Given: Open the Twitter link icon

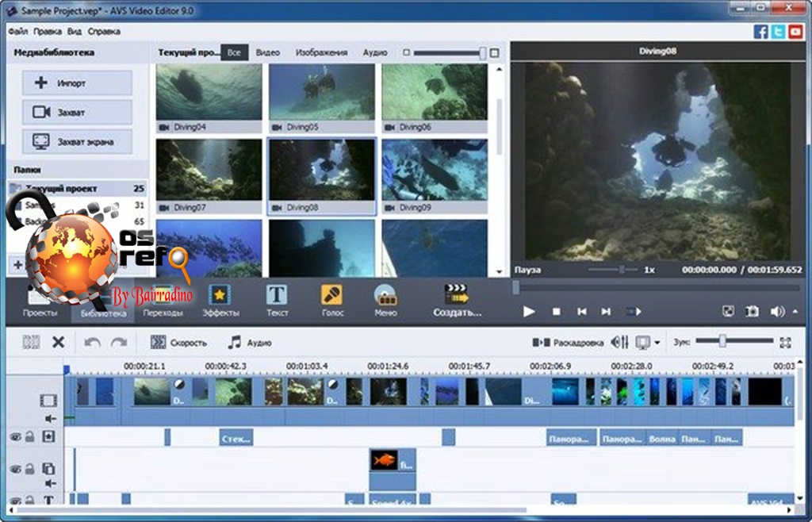Looking at the screenshot, I should coord(778,32).
